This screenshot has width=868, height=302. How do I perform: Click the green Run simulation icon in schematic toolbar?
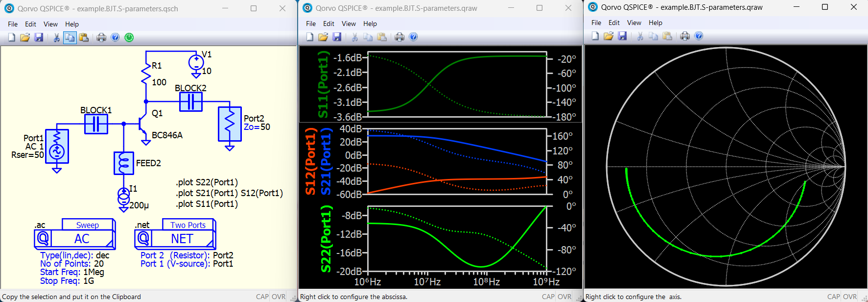(129, 37)
